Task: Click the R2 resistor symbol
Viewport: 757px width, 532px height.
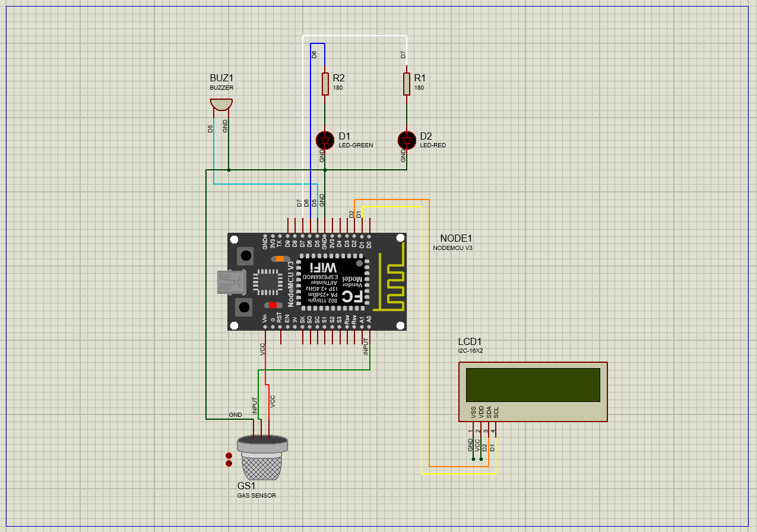Action: point(325,84)
